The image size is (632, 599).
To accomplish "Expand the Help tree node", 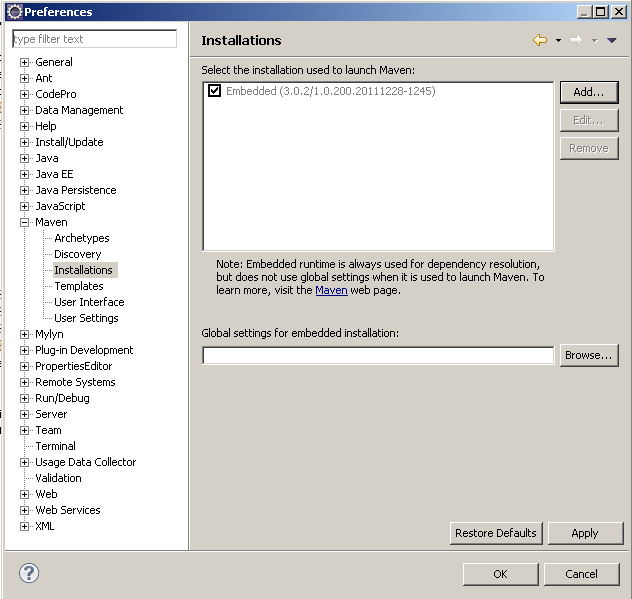I will pyautogui.click(x=25, y=126).
